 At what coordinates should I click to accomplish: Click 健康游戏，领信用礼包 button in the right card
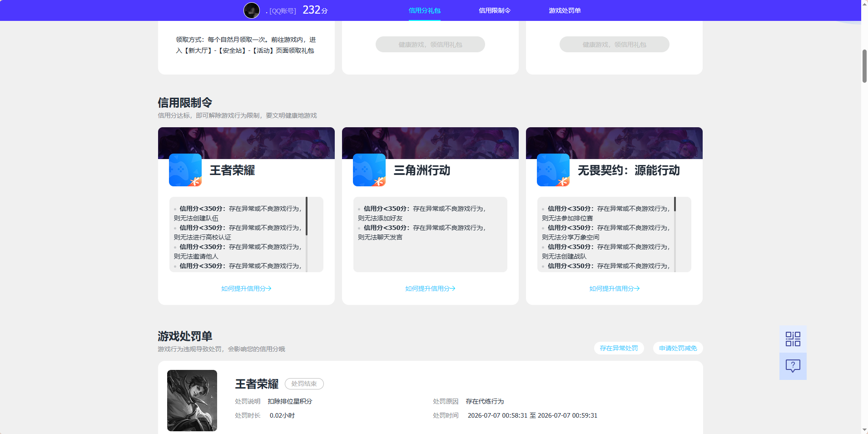tap(614, 45)
